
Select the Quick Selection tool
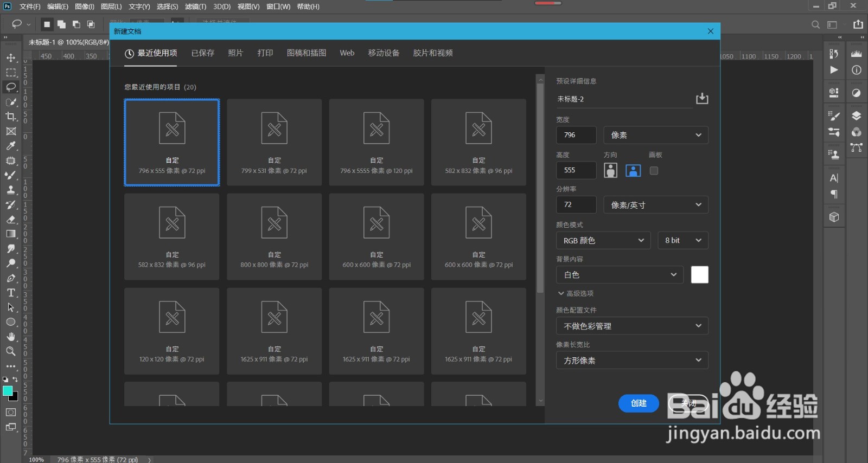click(11, 102)
